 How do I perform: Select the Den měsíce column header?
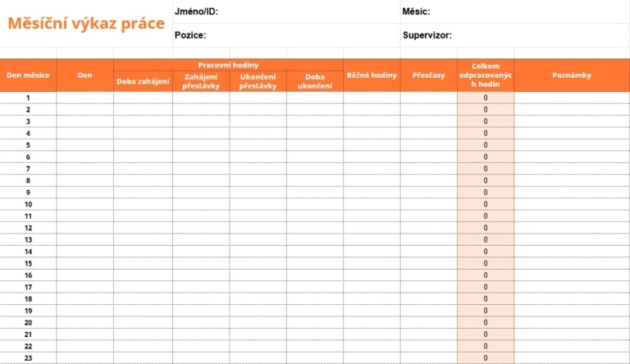(x=28, y=75)
